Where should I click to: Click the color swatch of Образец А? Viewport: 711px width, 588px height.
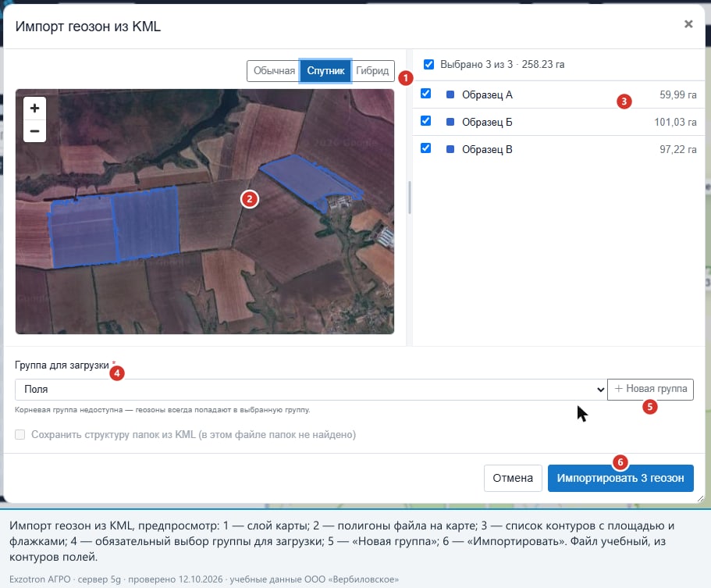coord(450,94)
